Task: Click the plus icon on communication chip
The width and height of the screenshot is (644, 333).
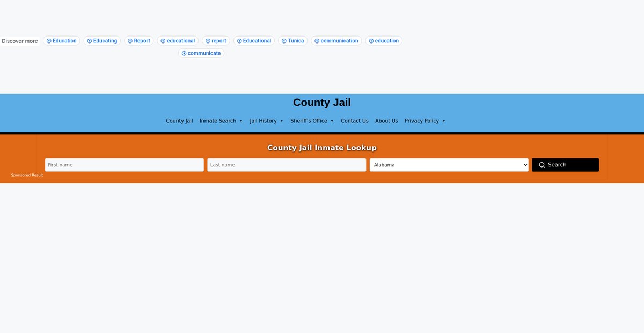Action: (x=317, y=41)
